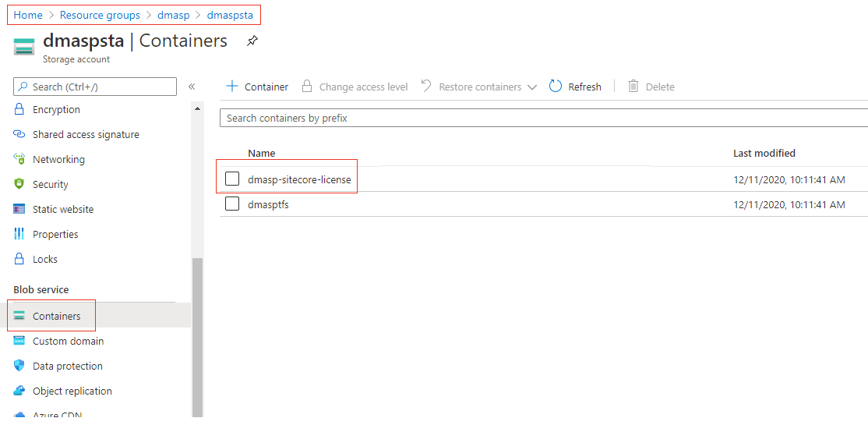The width and height of the screenshot is (868, 425).
Task: Click the plus icon to add container
Action: (x=232, y=87)
